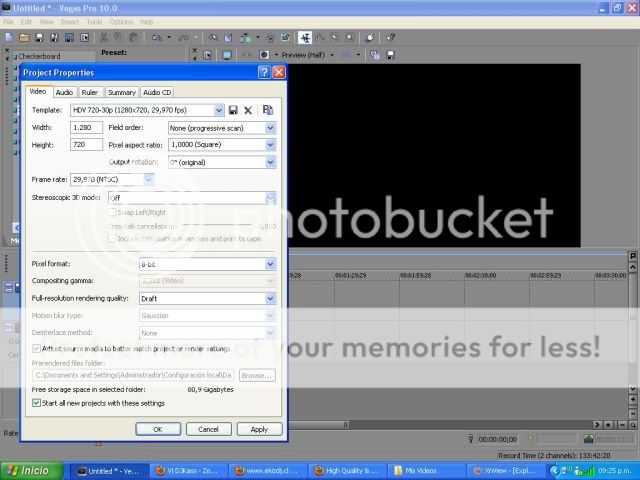The width and height of the screenshot is (640, 480).
Task: Click the help question mark in dialog title
Action: coord(264,73)
